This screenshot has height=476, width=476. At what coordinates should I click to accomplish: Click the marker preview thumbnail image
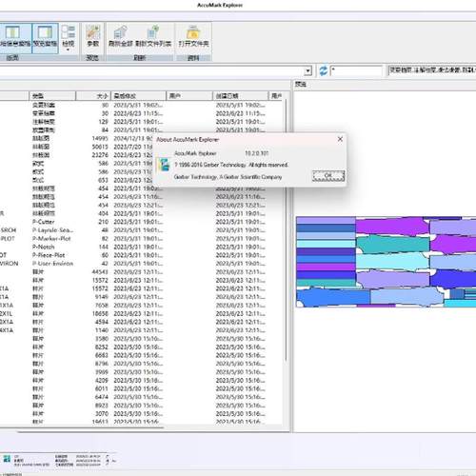tap(386, 262)
